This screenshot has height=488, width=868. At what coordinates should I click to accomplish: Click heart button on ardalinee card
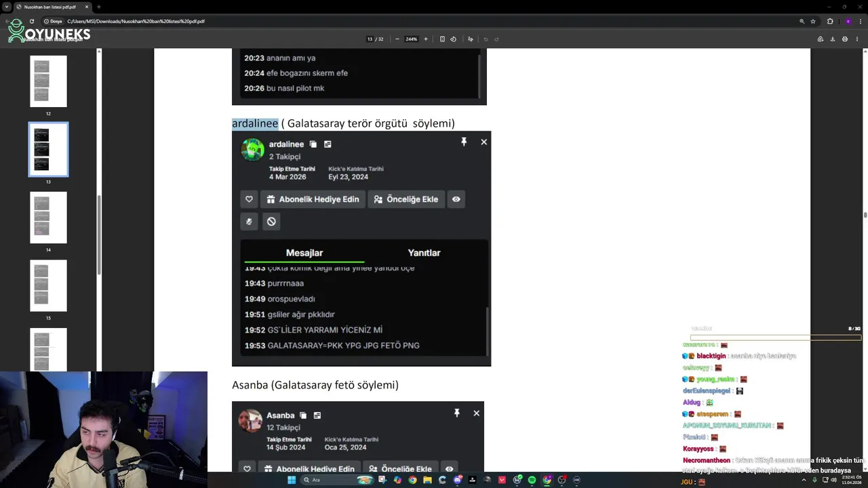pyautogui.click(x=249, y=199)
